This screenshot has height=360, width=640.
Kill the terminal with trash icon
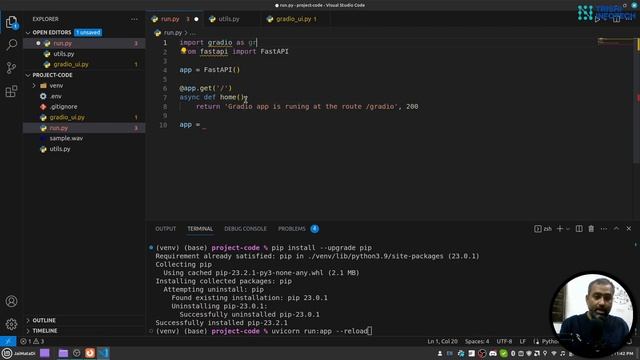point(591,229)
